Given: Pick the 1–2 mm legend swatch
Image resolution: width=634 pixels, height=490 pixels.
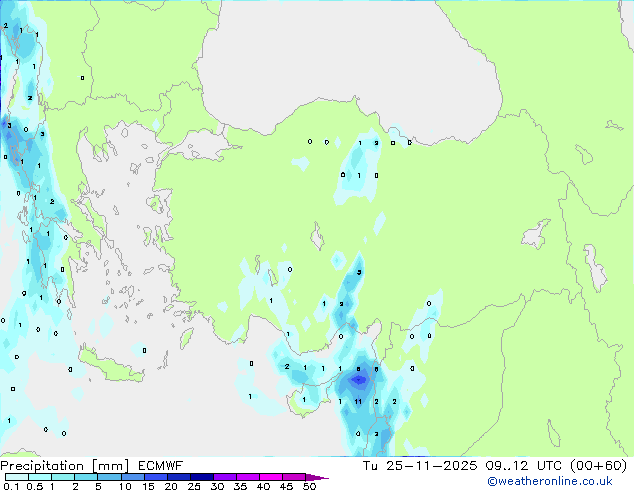Looking at the screenshot, I should (x=63, y=477).
